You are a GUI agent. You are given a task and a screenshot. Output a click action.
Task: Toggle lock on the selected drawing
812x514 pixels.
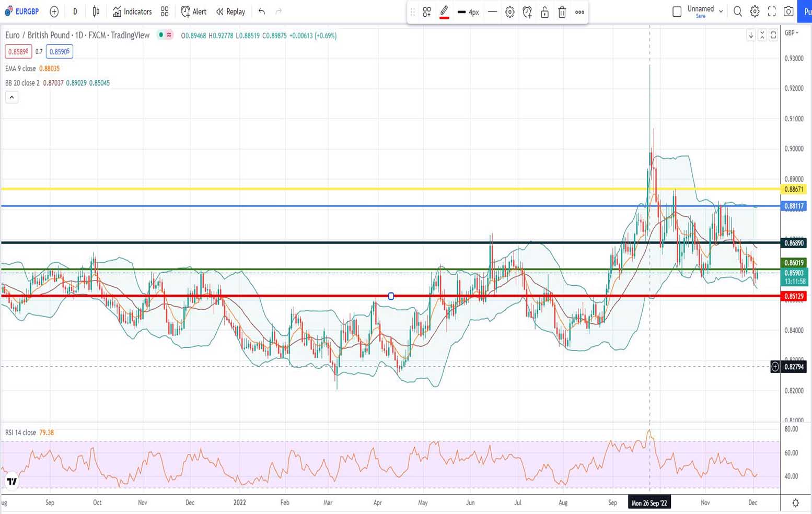544,12
